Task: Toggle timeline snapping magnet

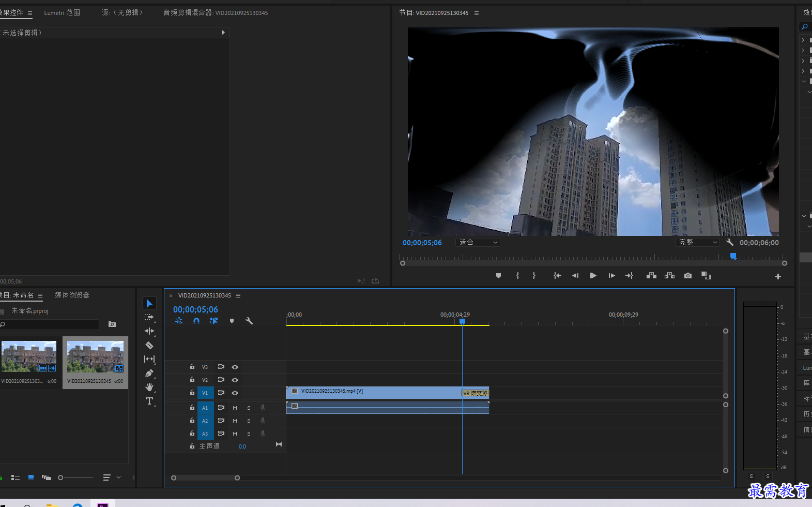Action: pos(196,321)
